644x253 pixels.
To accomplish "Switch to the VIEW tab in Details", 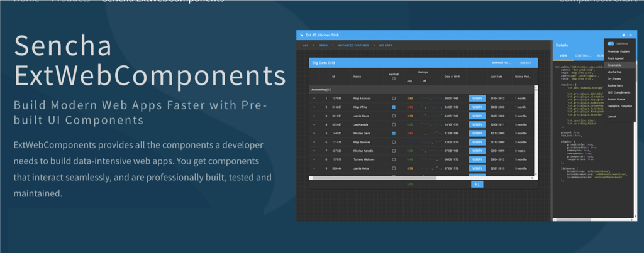I will tap(563, 55).
